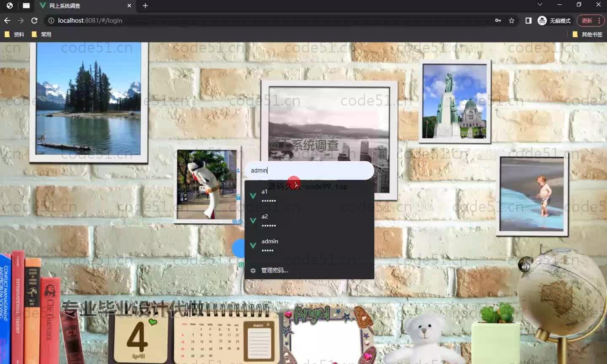This screenshot has height=364, width=607.
Task: Click the site information icon in address bar
Action: (51, 21)
